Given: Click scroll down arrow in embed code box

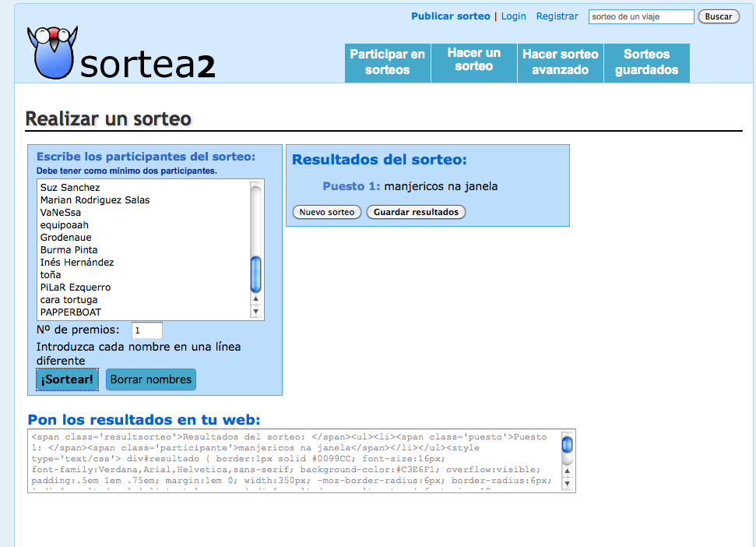Looking at the screenshot, I should tap(567, 484).
